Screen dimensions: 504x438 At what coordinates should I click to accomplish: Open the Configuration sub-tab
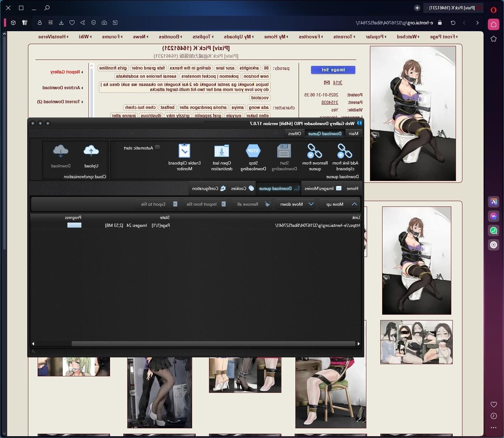(x=209, y=188)
